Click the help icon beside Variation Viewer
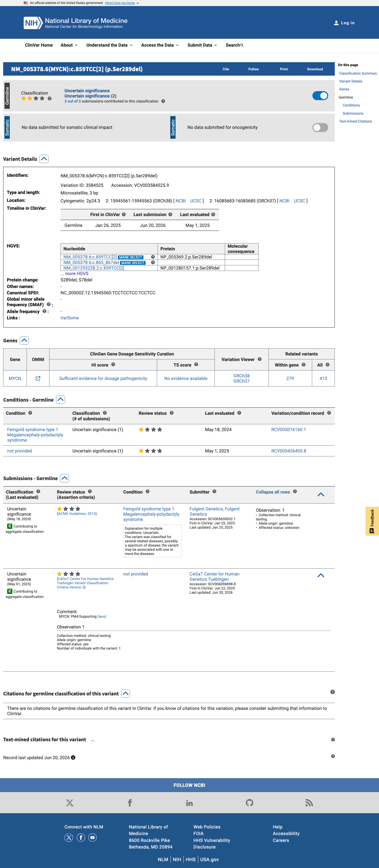The width and height of the screenshot is (379, 868). [260, 359]
